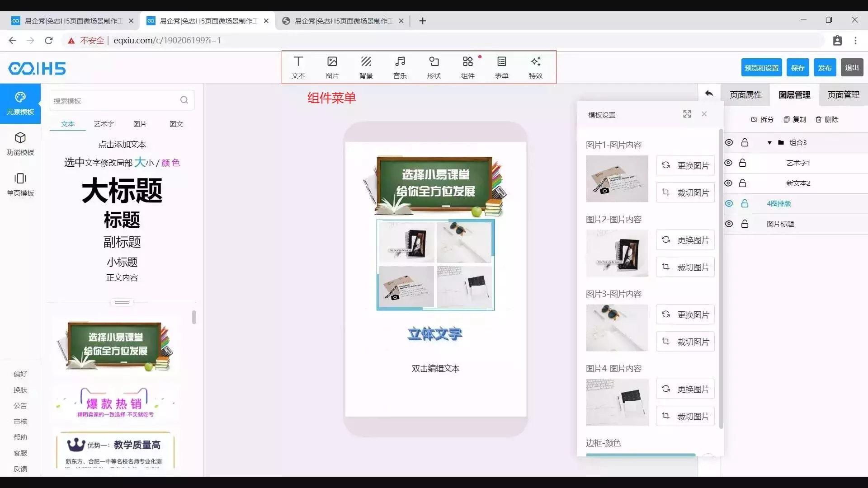The image size is (868, 488).
Task: Switch to 页面属性 tab
Action: [745, 95]
